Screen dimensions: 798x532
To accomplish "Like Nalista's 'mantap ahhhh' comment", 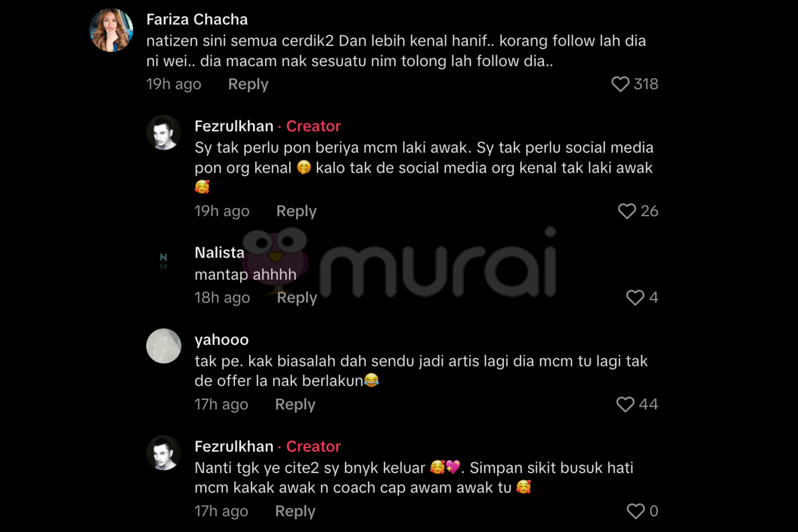I will (x=635, y=297).
